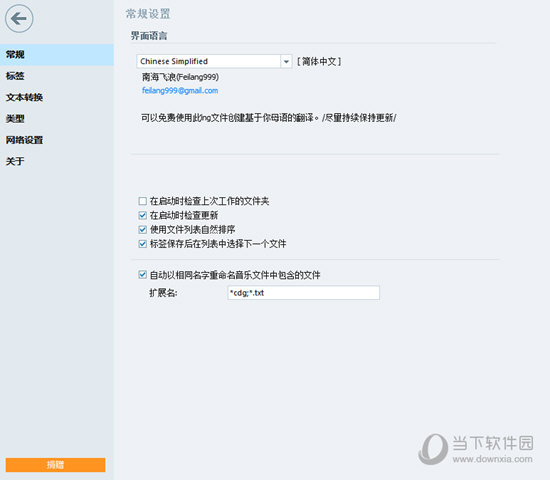The height and width of the screenshot is (480, 550).
Task: Click the translator name 南海飞浪(Feilang999)
Action: 180,77
